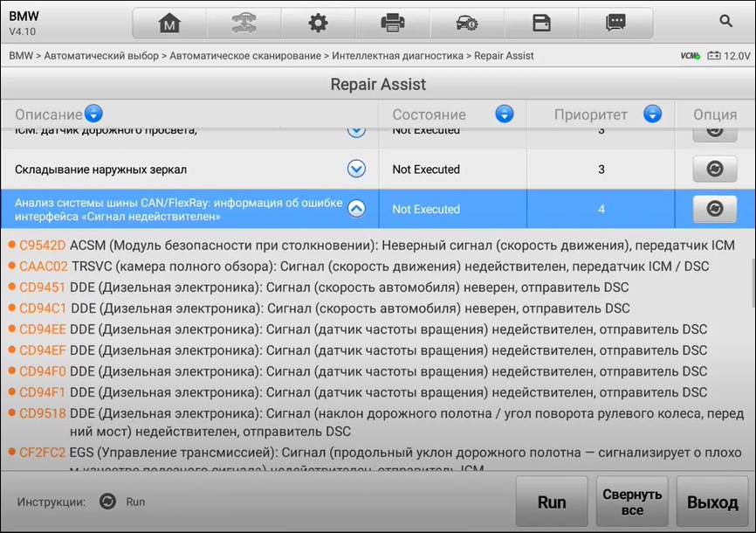The width and height of the screenshot is (756, 533).
Task: Select fault code CD94EF
Action: pyautogui.click(x=43, y=350)
